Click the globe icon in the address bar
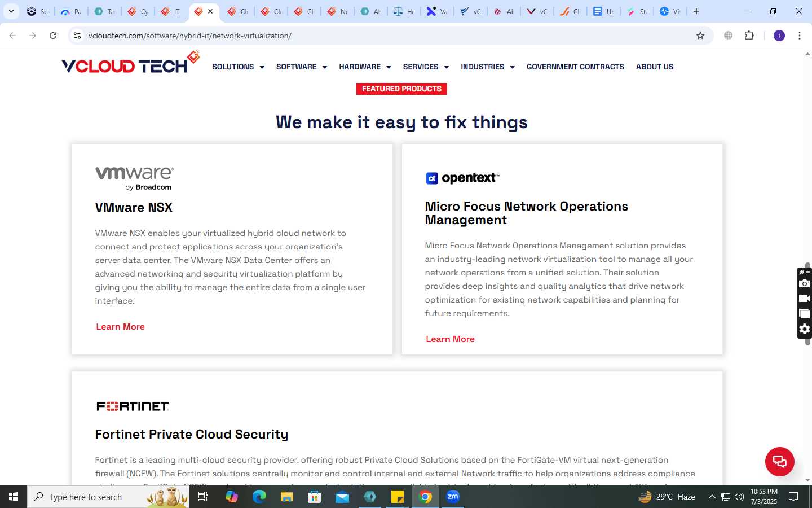Screen dimensions: 812x508 [728, 36]
